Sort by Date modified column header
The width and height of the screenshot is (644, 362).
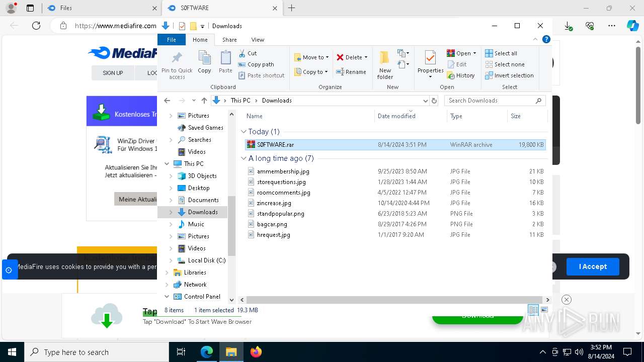click(x=411, y=116)
